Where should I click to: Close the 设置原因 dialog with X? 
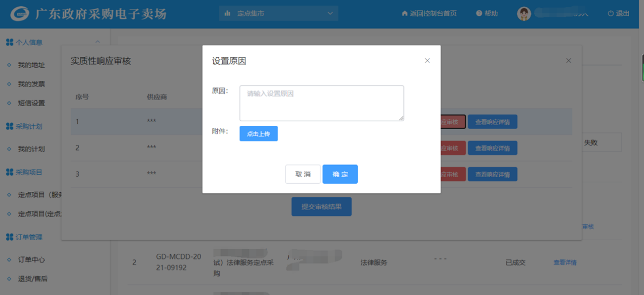coord(427,61)
